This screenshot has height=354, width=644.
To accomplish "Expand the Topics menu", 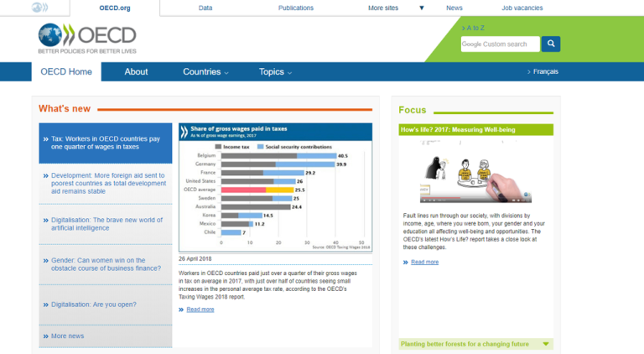I will (275, 72).
